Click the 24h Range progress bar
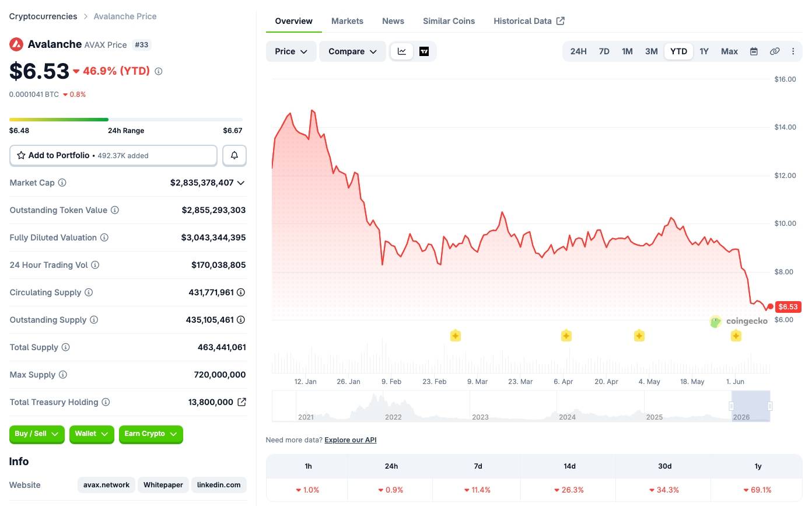812x506 pixels. (x=126, y=120)
